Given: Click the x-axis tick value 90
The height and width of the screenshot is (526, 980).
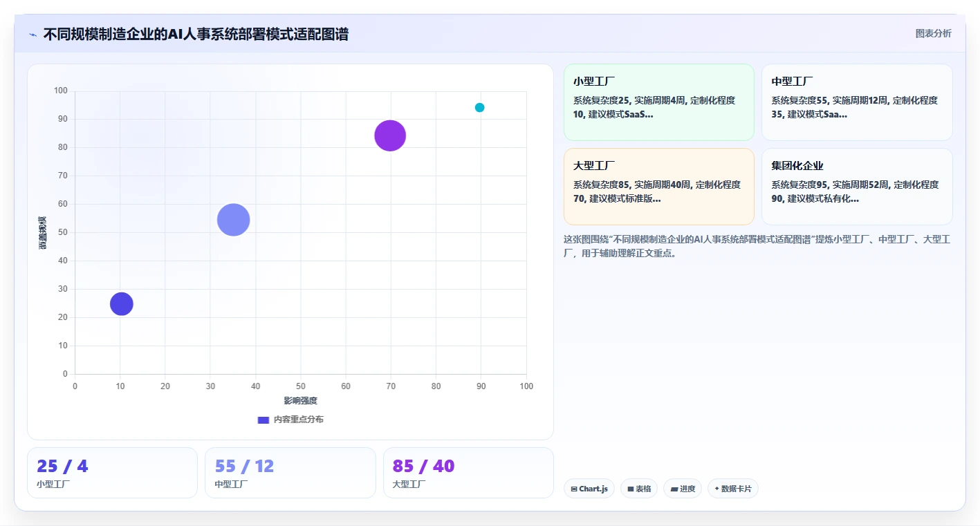Looking at the screenshot, I should [481, 386].
